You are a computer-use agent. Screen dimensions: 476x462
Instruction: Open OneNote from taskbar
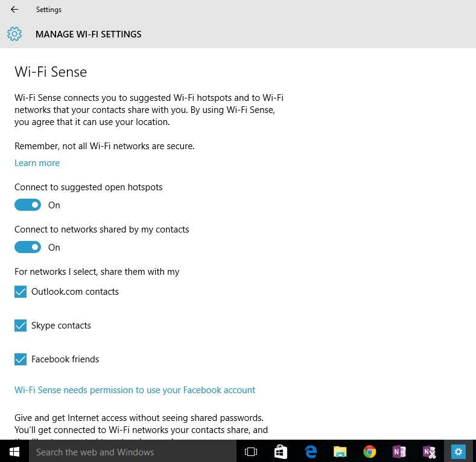coord(399,452)
